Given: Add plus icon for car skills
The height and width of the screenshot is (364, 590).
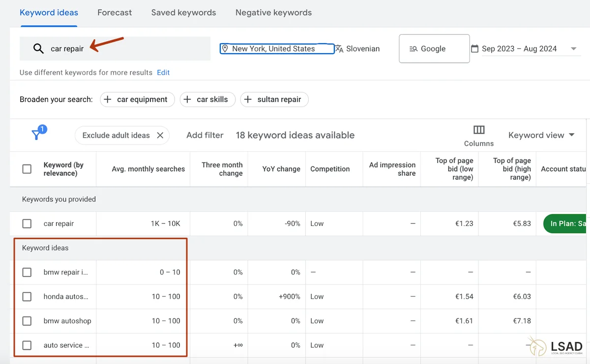Looking at the screenshot, I should (187, 99).
